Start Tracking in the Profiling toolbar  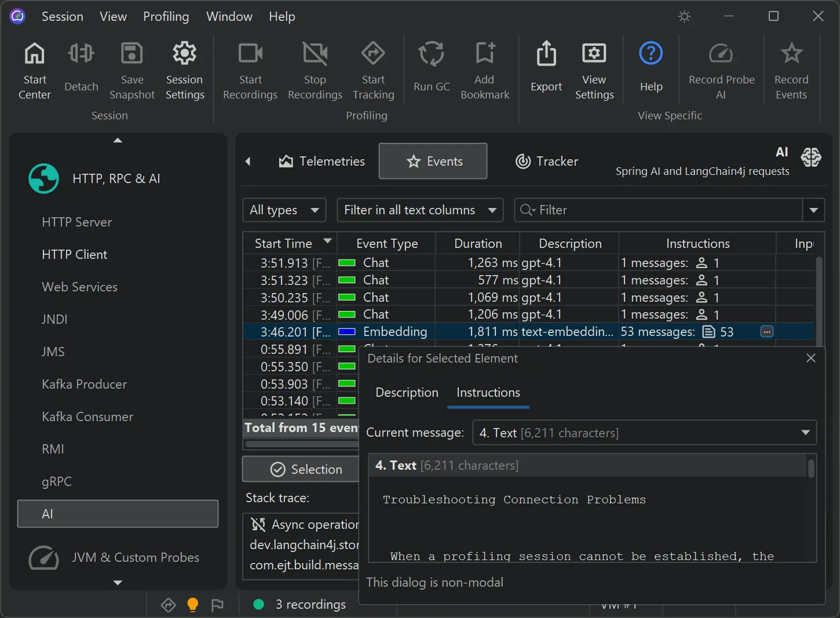[x=373, y=70]
